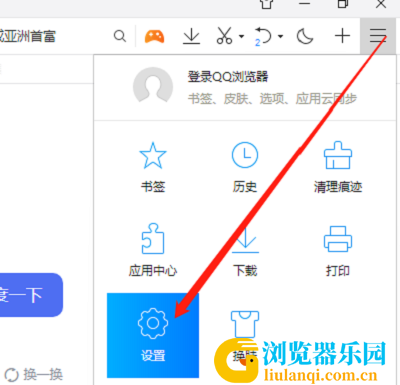The height and width of the screenshot is (385, 400).
Task: Open 书签 bookmarks star icon
Action: (x=153, y=168)
